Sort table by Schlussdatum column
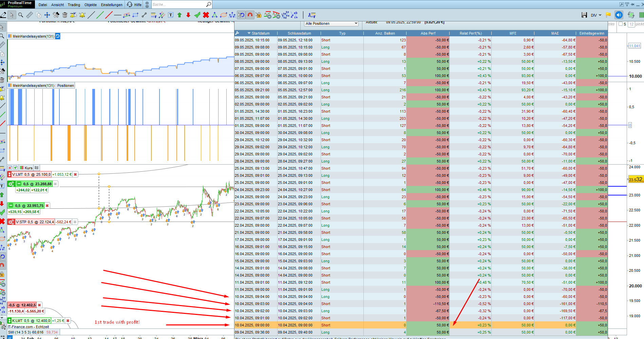 (299, 33)
